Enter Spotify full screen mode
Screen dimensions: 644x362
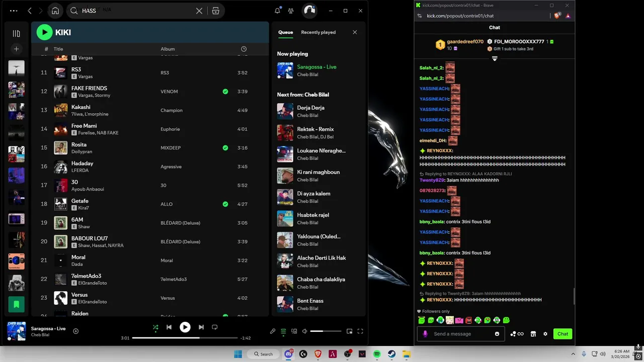tap(360, 331)
